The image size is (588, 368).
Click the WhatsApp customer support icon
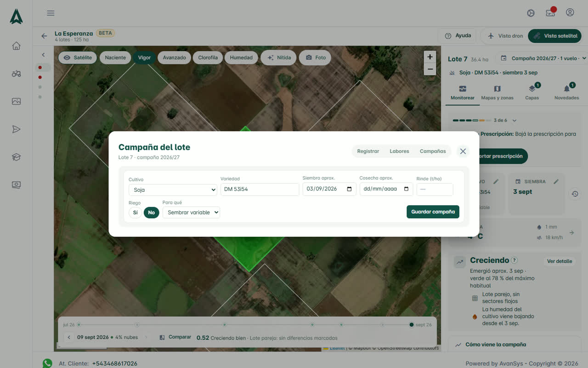coord(47,363)
